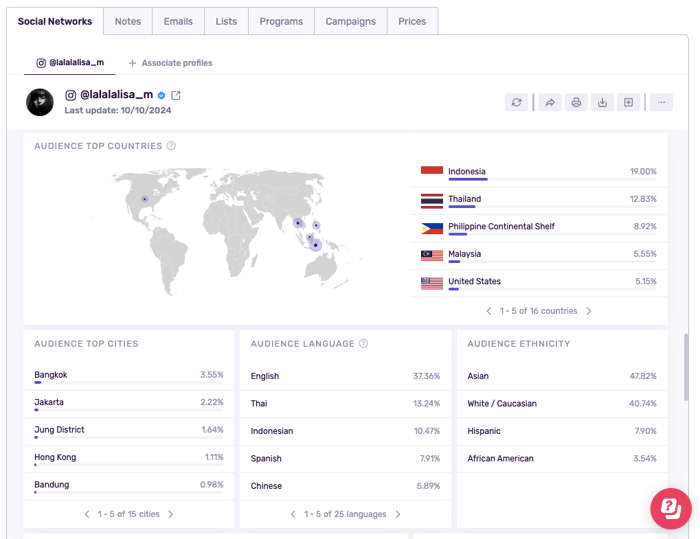The image size is (700, 539).
Task: Click the refresh profile data icon
Action: pyautogui.click(x=516, y=102)
